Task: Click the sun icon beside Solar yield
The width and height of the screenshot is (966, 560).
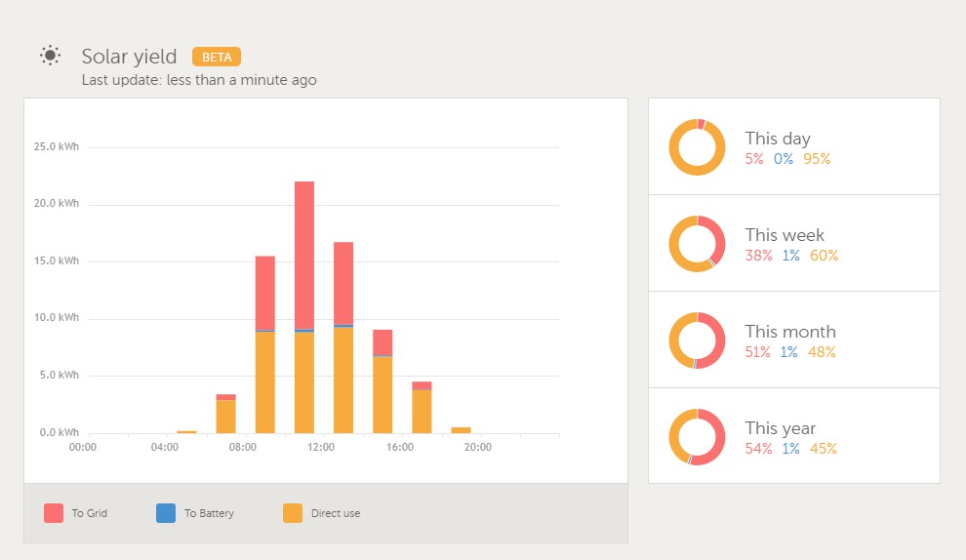Action: click(51, 56)
